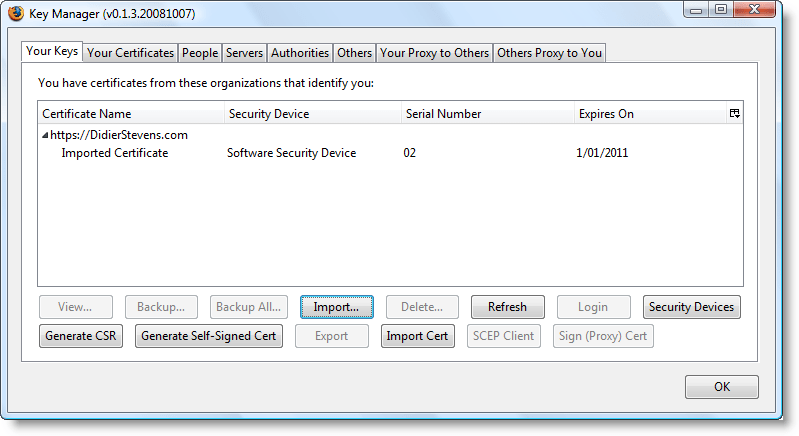Switch to the Your Certificates tab

coord(130,53)
